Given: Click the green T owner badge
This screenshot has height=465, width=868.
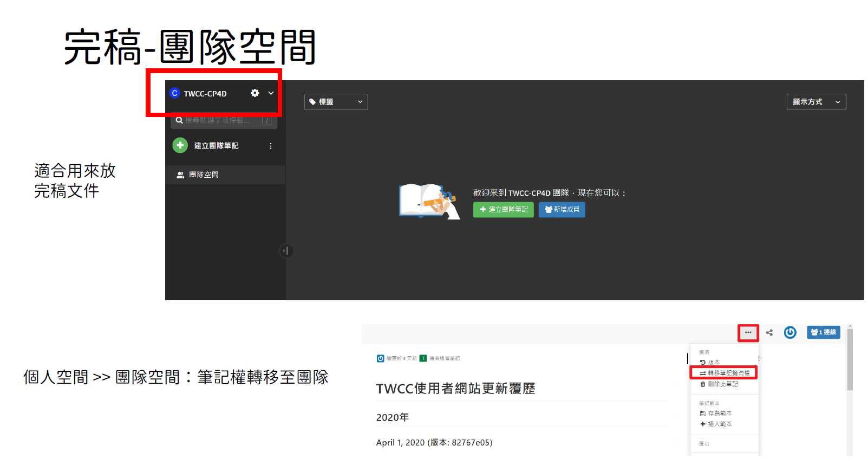Looking at the screenshot, I should tap(423, 358).
